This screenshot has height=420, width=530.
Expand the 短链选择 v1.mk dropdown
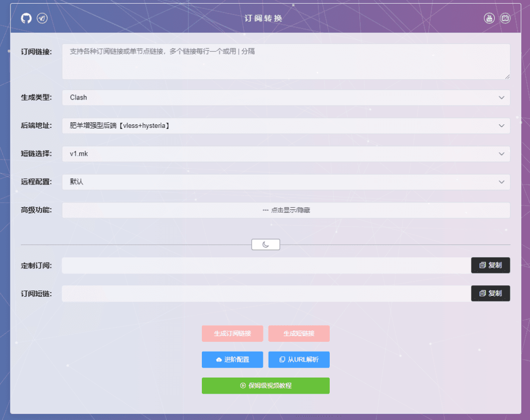tap(286, 154)
